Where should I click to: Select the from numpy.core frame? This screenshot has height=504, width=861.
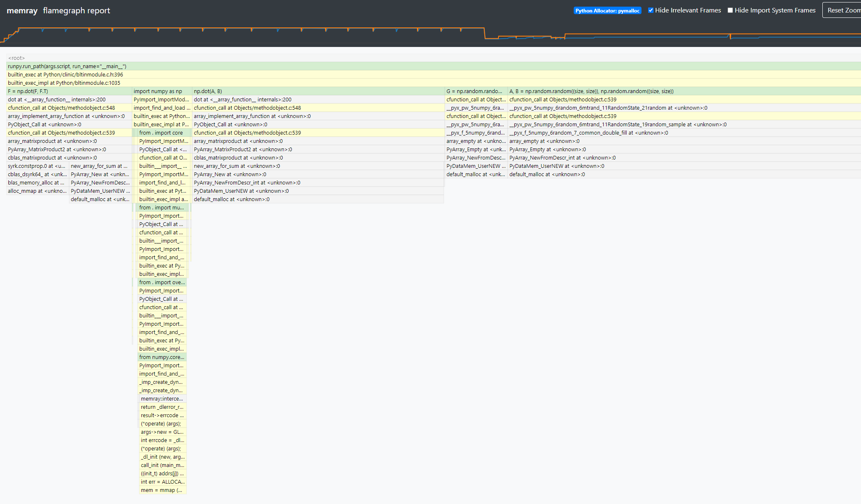[162, 357]
